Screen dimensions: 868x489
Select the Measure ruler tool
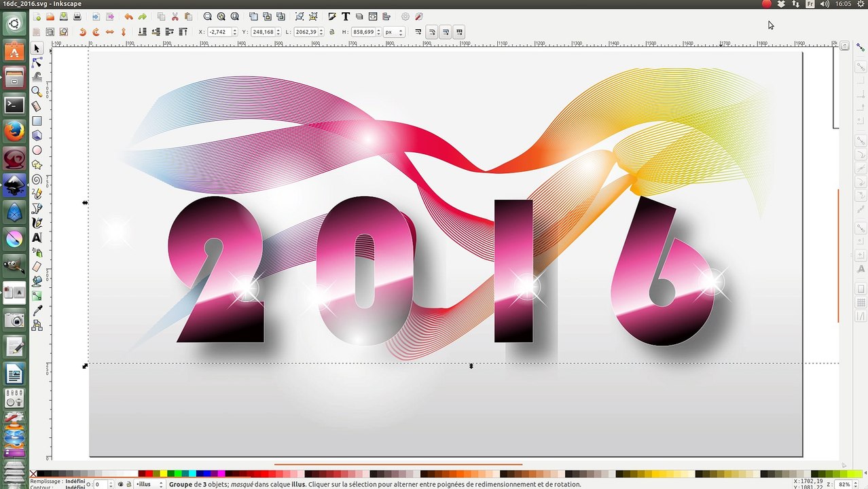coord(37,106)
